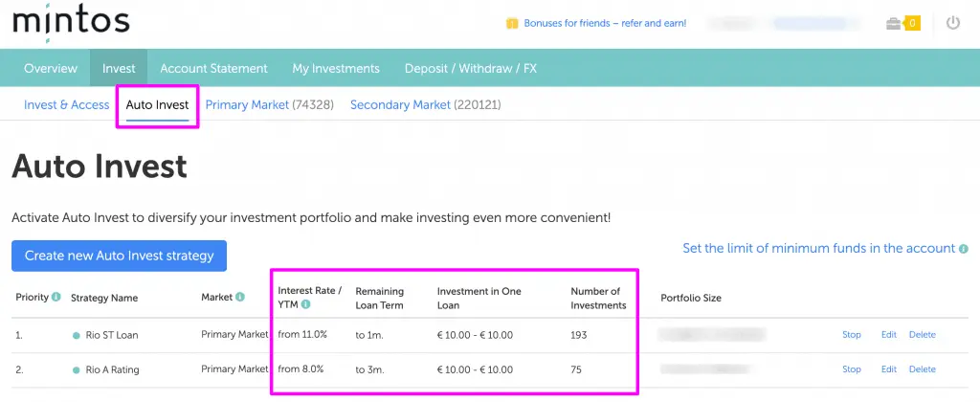Open the Overview menu tab
The image size is (980, 402).
(x=51, y=69)
